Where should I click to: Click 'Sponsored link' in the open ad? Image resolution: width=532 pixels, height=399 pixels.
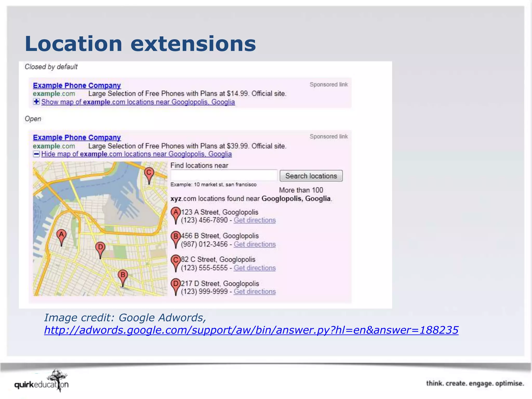(x=329, y=136)
